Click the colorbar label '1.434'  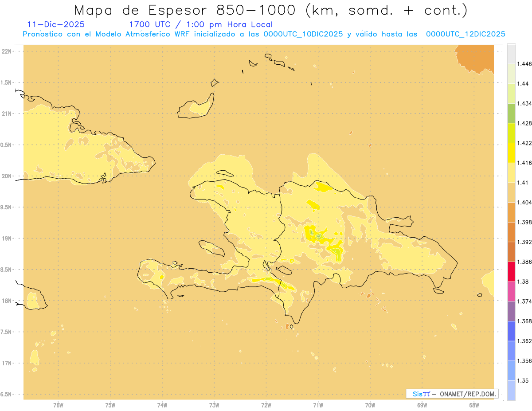524,103
